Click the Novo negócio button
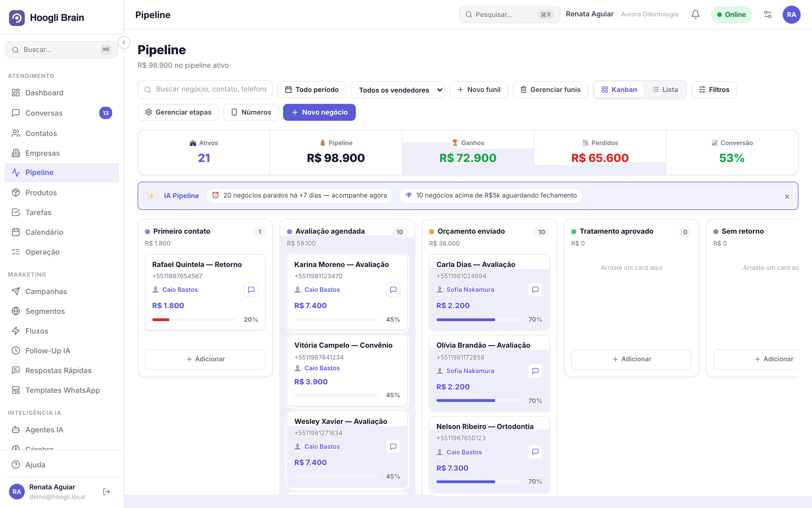This screenshot has width=812, height=508. [319, 112]
